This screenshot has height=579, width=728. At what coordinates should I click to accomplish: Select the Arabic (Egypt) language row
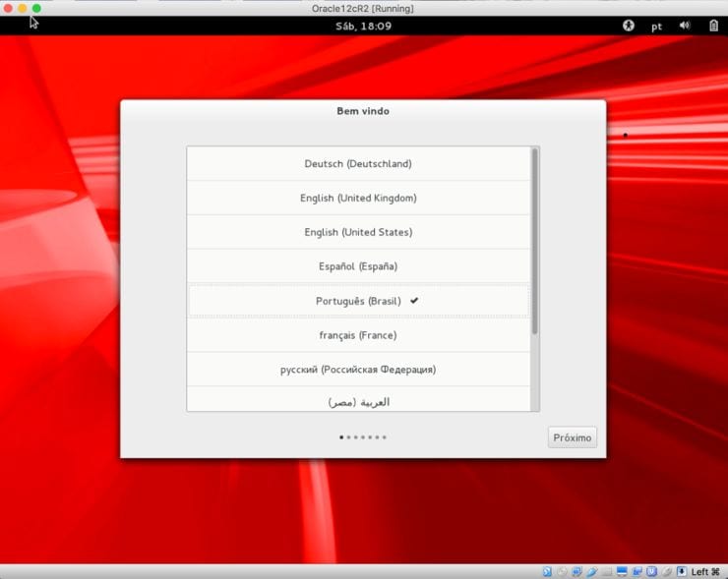pyautogui.click(x=358, y=399)
